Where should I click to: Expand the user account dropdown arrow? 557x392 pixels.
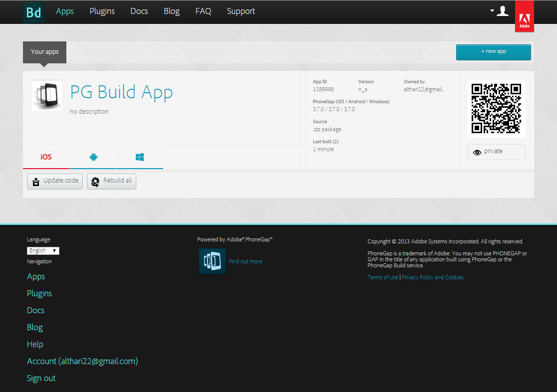click(492, 10)
